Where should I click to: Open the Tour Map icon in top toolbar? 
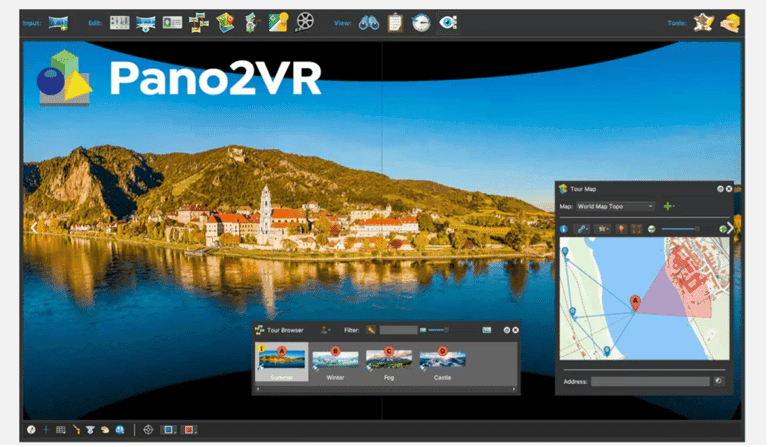coord(225,23)
